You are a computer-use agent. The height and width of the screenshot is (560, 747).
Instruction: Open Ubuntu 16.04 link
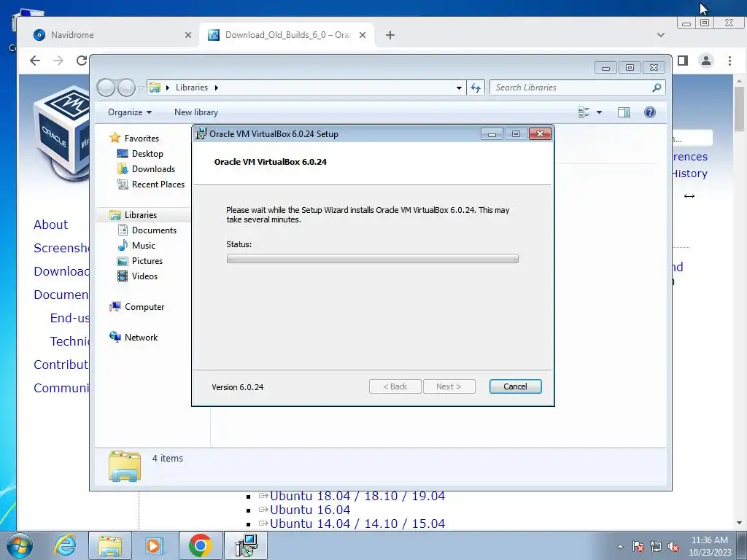[309, 510]
